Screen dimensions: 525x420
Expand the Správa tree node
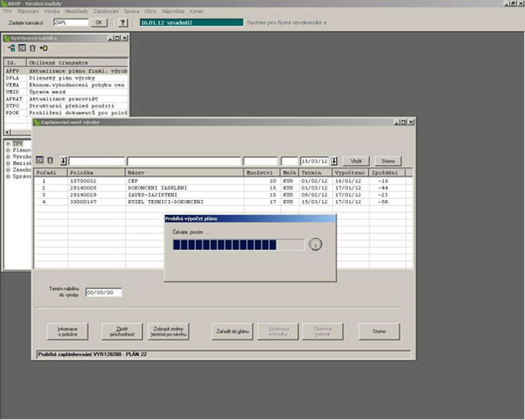tap(8, 176)
